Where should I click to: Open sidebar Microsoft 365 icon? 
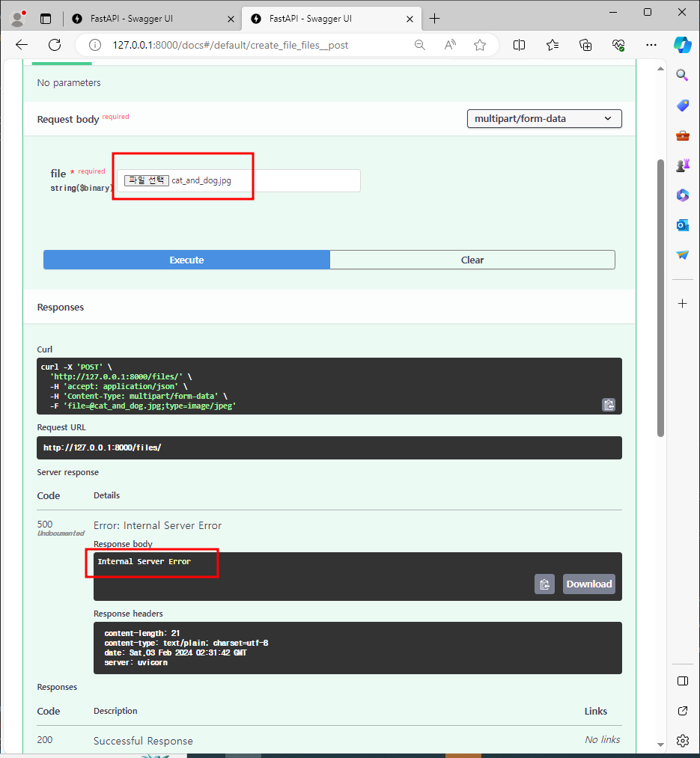tap(683, 195)
